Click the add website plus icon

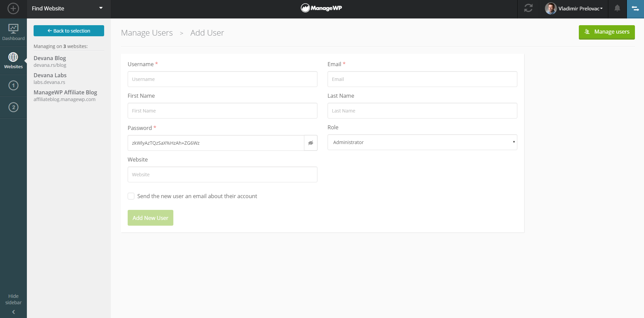coord(13,8)
